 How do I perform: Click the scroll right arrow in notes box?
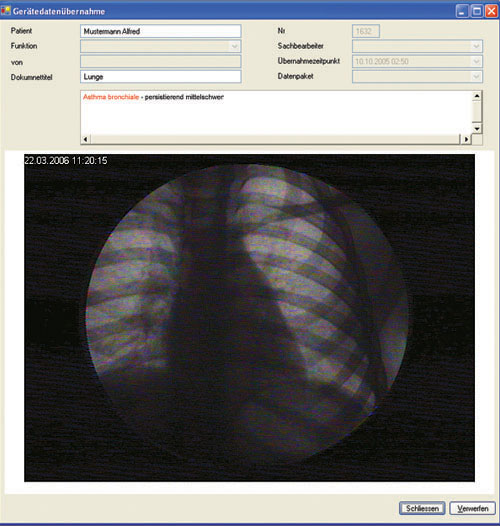(x=466, y=139)
